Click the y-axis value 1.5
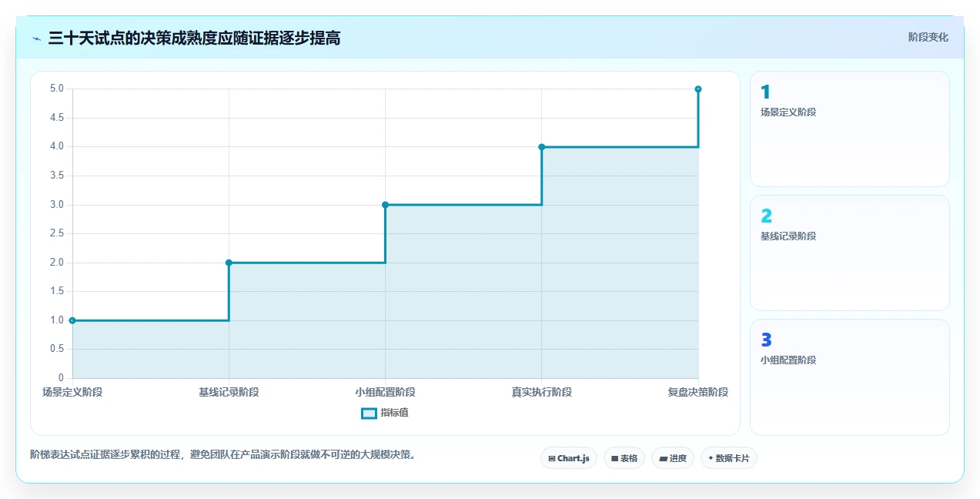Screen dimensions: 980x499 click(x=57, y=291)
